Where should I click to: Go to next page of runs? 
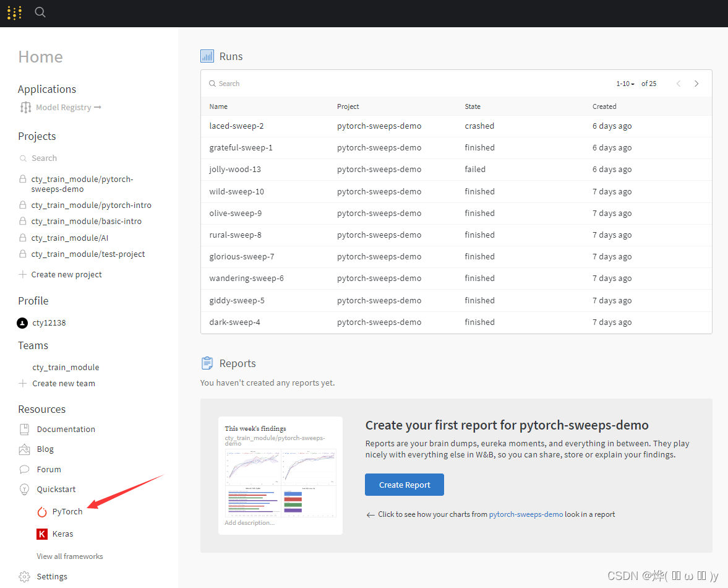tap(696, 84)
